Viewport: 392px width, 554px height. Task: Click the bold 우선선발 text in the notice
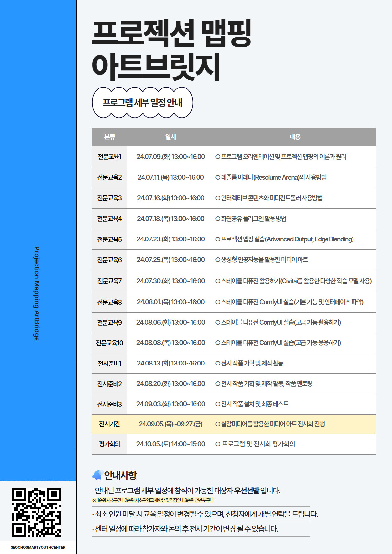click(x=247, y=491)
